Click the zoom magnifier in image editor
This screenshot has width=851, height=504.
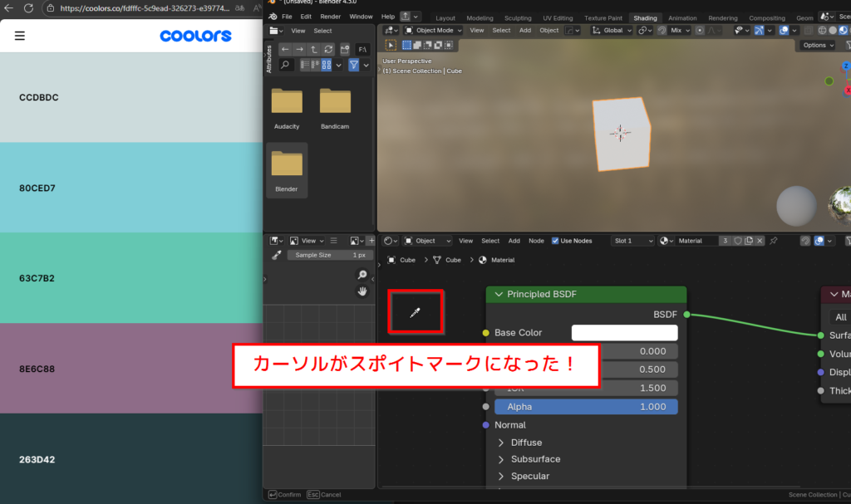click(362, 275)
